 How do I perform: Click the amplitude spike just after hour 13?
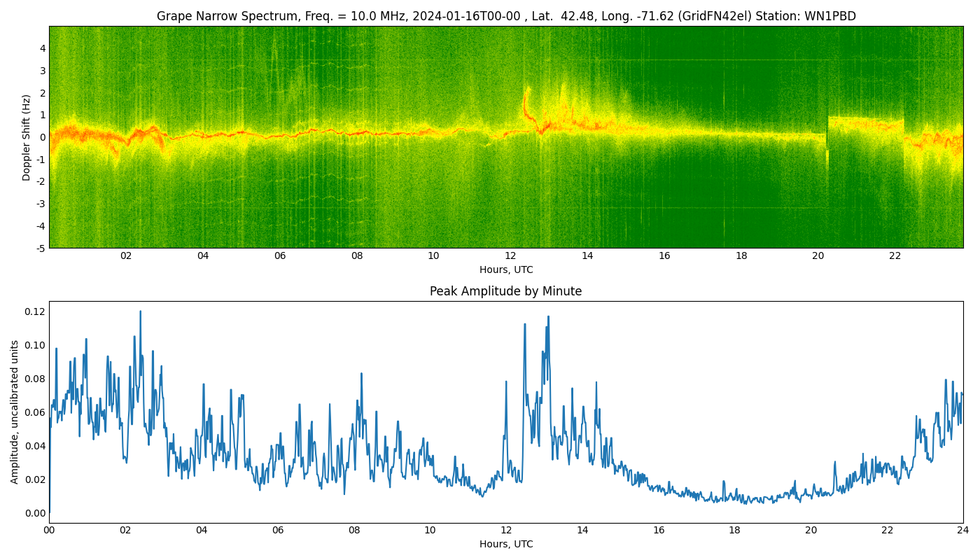coord(548,317)
